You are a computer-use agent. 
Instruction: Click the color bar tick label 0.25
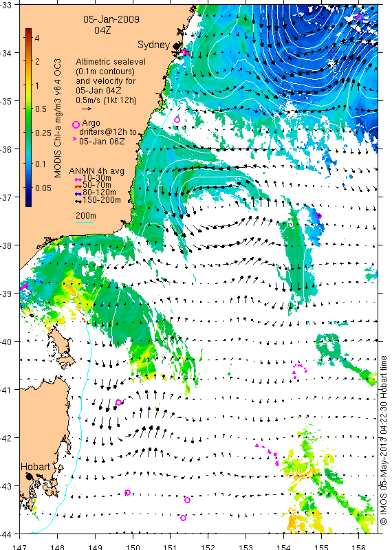tap(43, 133)
